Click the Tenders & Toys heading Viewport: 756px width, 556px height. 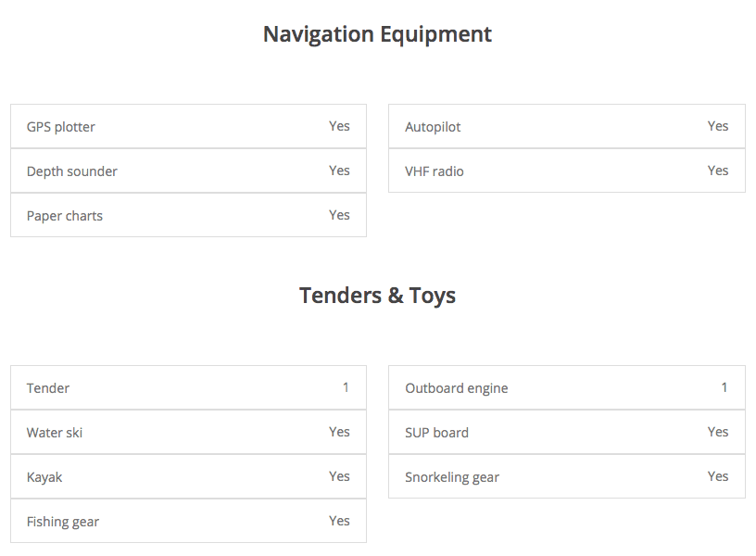[x=377, y=296]
